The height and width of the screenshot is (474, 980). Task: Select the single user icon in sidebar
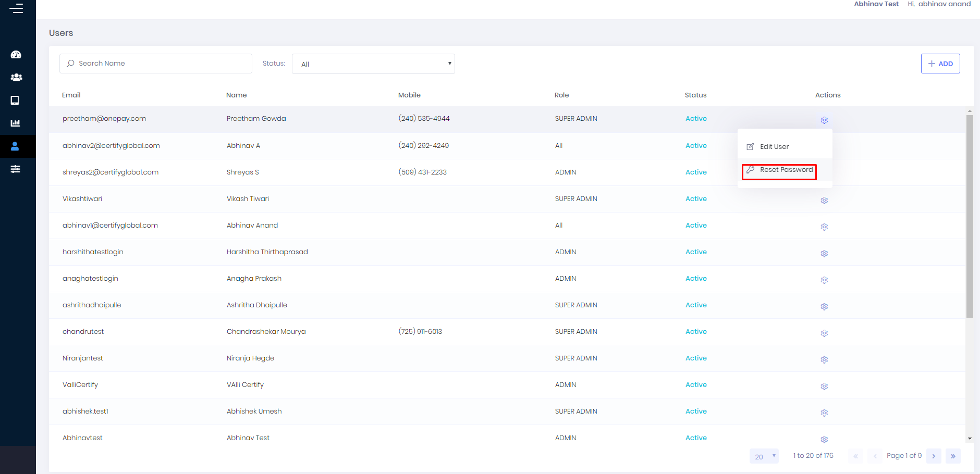click(x=16, y=146)
